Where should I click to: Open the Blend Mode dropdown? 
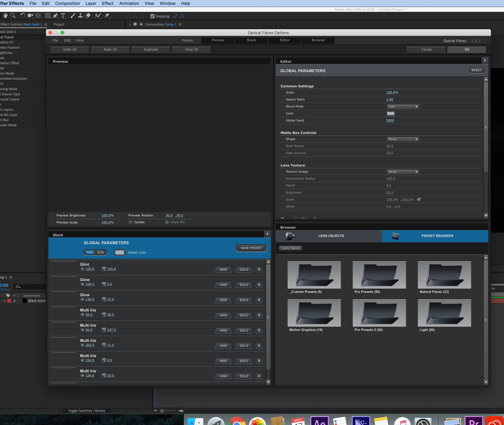point(403,107)
